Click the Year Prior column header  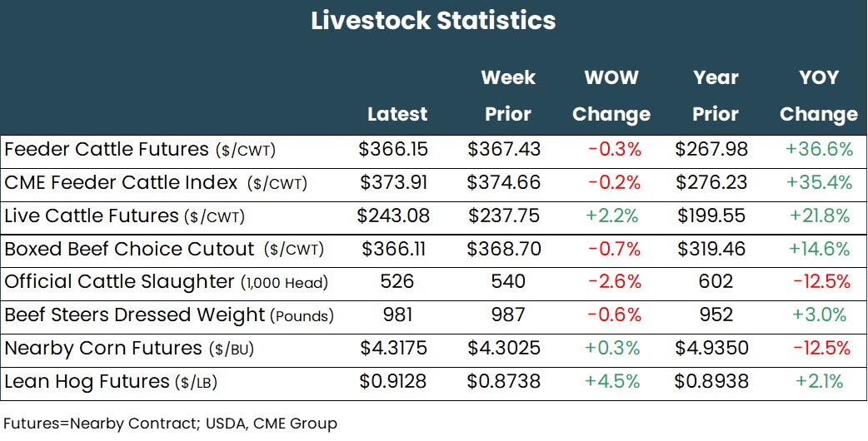tap(716, 96)
